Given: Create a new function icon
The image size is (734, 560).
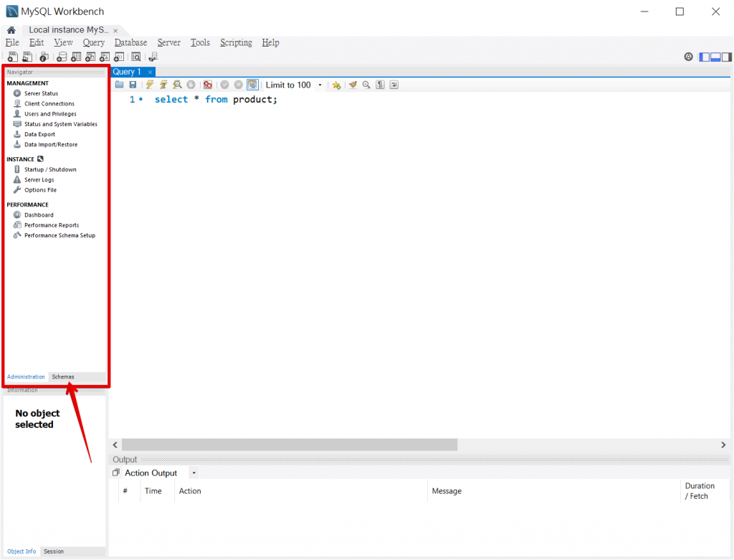Looking at the screenshot, I should pyautogui.click(x=119, y=57).
